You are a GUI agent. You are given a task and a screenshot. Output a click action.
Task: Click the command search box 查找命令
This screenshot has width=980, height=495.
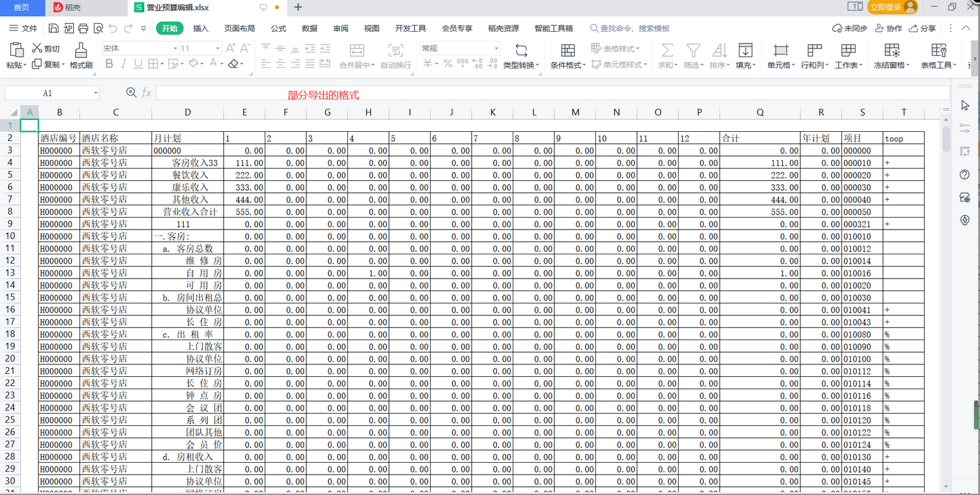tap(630, 28)
